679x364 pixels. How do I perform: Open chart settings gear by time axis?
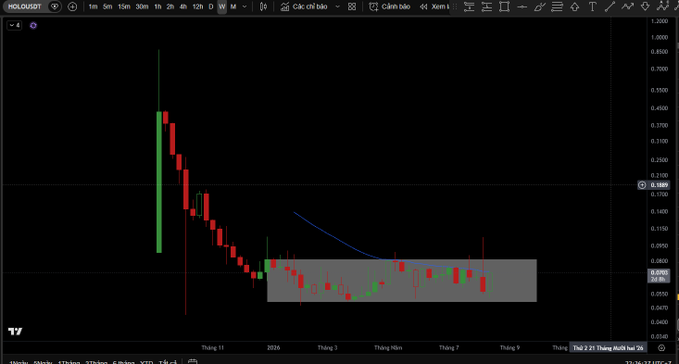pyautogui.click(x=661, y=348)
